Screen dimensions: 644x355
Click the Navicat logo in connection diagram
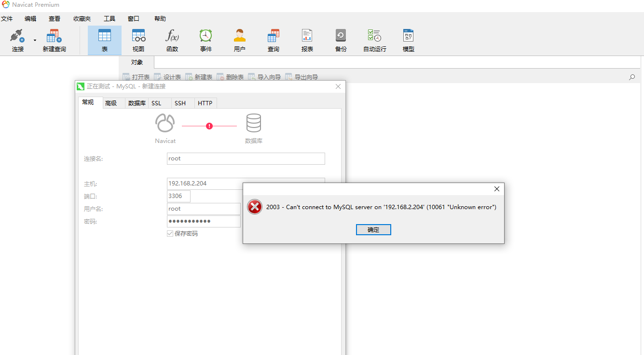coord(165,123)
